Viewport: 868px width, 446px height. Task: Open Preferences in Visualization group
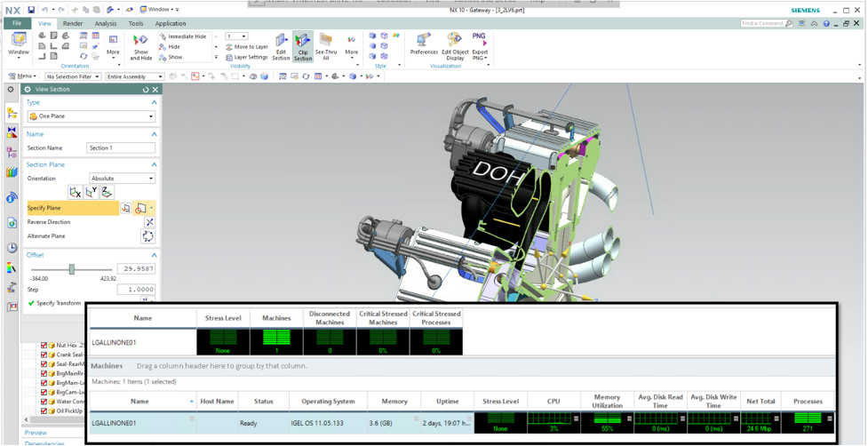(x=424, y=44)
